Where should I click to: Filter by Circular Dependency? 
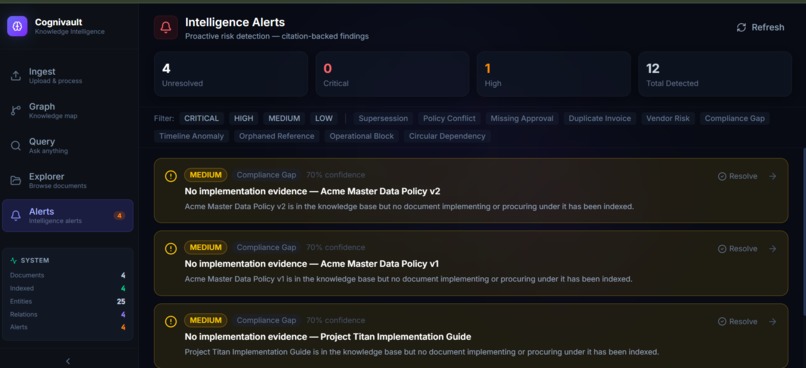coord(447,136)
